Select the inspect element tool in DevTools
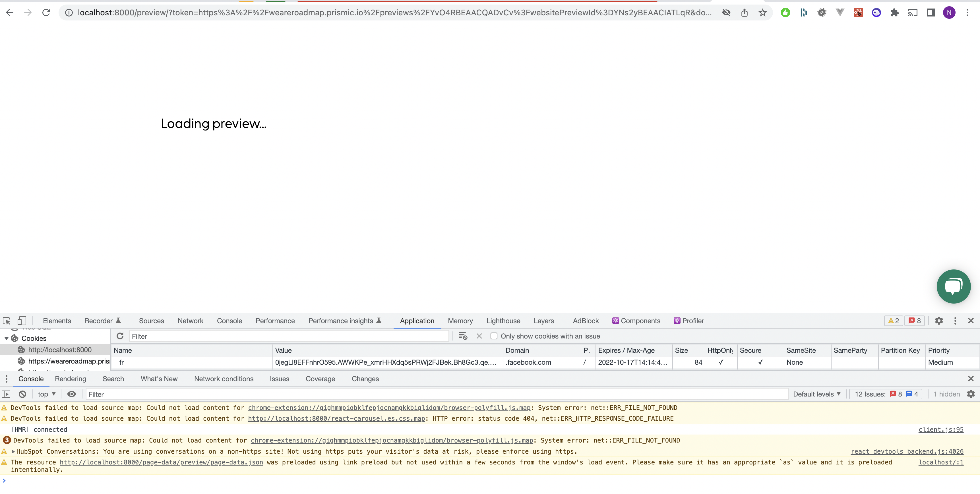 pyautogui.click(x=7, y=321)
